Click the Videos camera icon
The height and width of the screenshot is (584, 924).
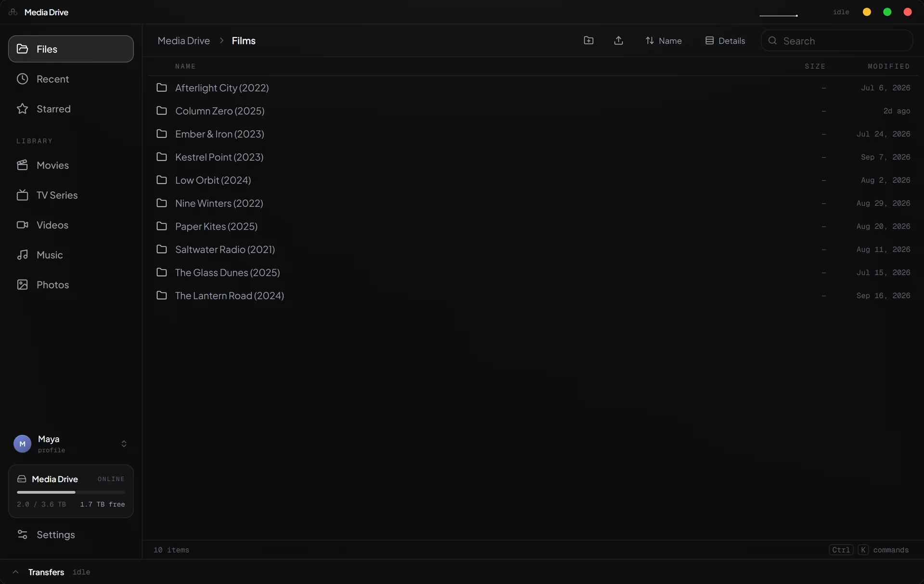22,225
